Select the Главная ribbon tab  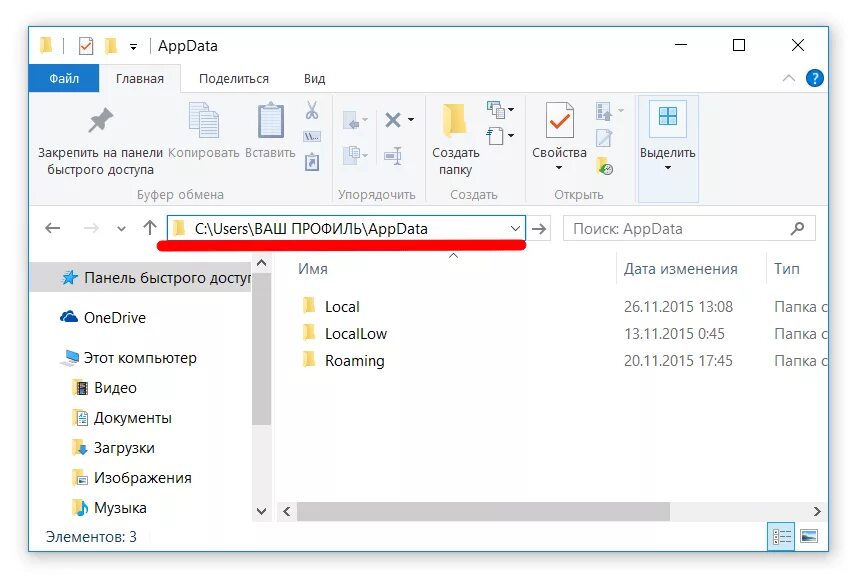(x=139, y=79)
